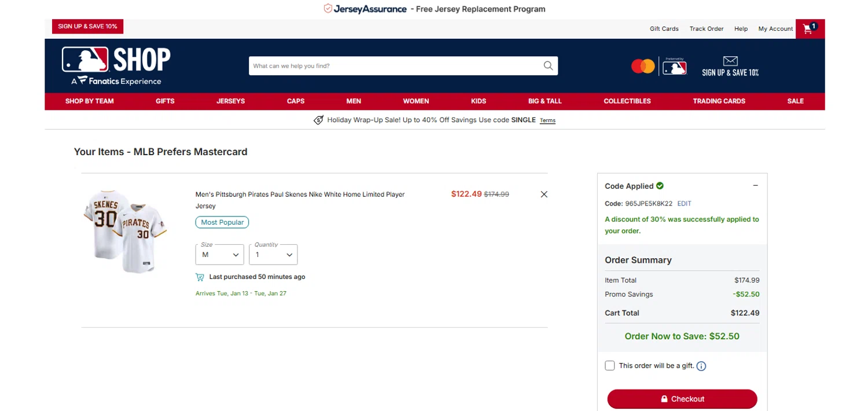Click the struck-through $174.99 original price
Screen dimensions: 868x411
496,195
